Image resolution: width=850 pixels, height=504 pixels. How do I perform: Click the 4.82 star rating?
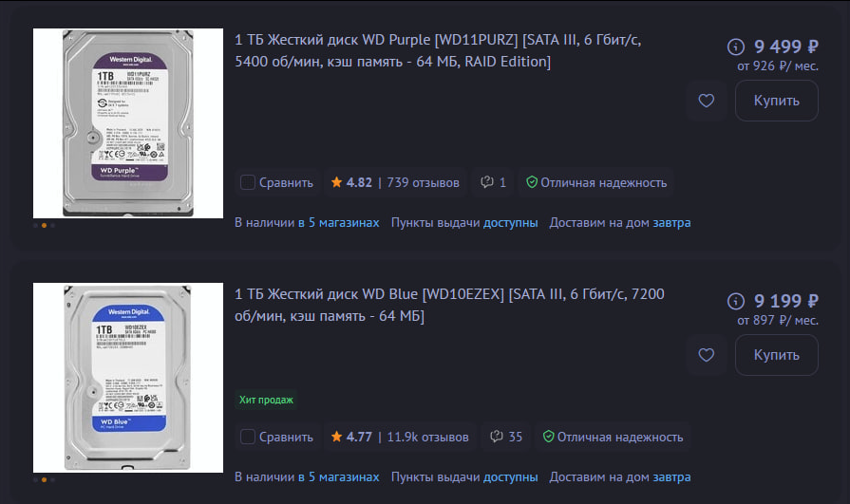(351, 182)
